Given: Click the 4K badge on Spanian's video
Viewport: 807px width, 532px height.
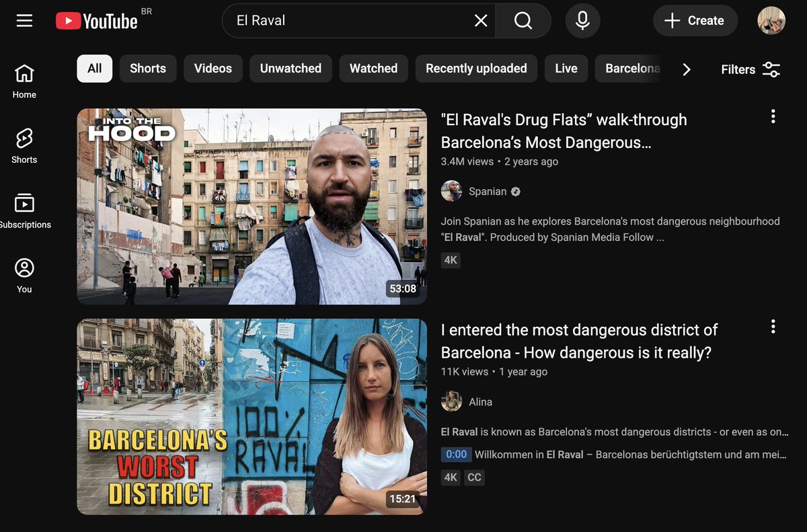Looking at the screenshot, I should [451, 260].
